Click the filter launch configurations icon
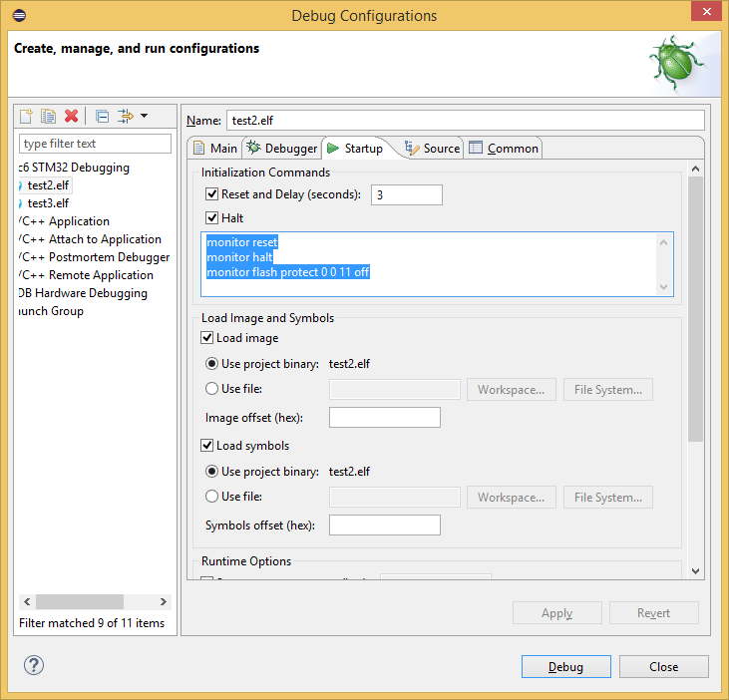729x700 pixels. tap(126, 117)
